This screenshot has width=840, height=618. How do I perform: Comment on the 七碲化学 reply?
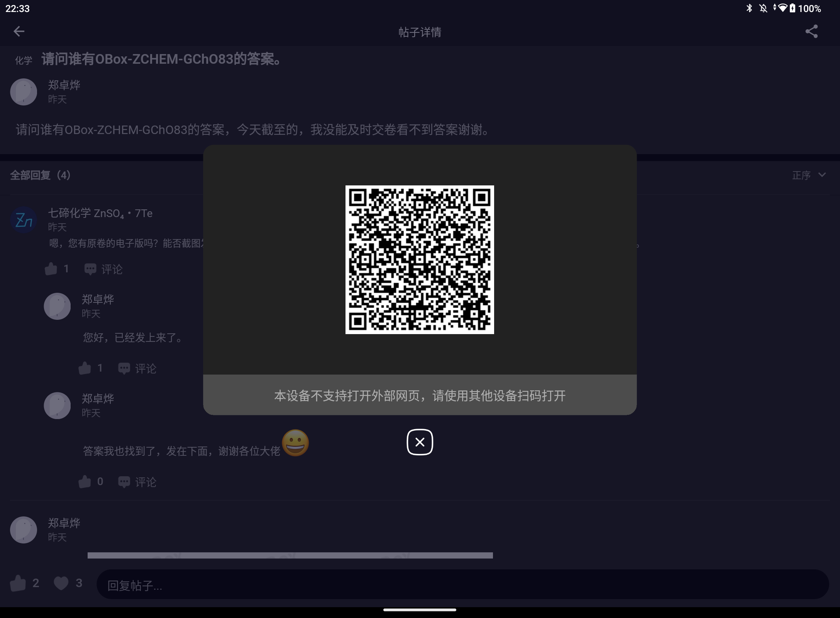tap(103, 269)
